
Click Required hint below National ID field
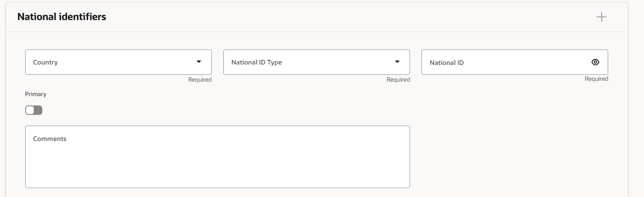point(596,79)
